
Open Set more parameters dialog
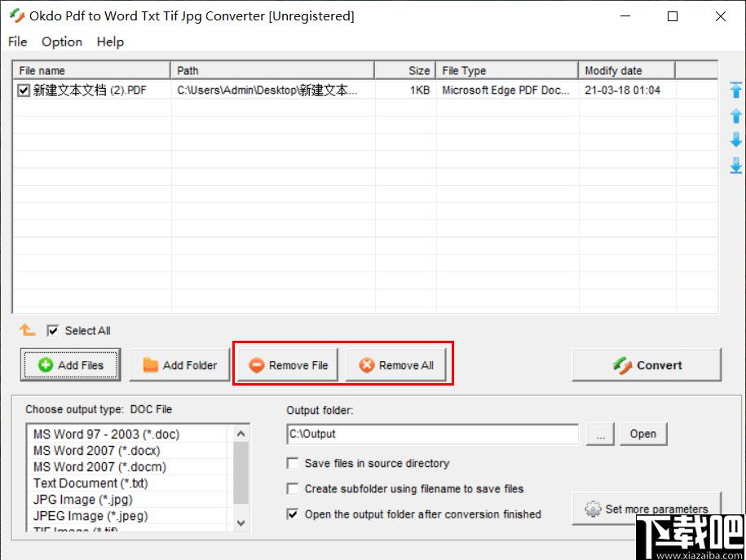647,509
